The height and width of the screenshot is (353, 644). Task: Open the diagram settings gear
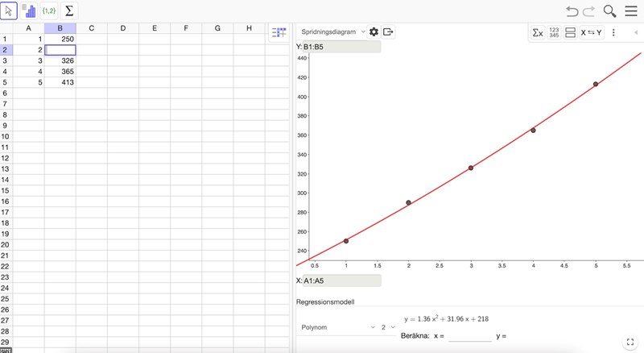(x=374, y=32)
